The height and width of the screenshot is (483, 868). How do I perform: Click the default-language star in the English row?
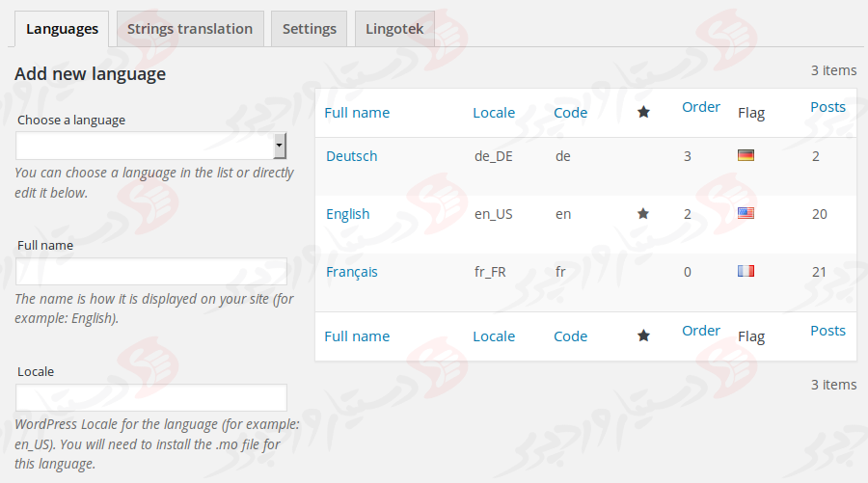(x=643, y=214)
